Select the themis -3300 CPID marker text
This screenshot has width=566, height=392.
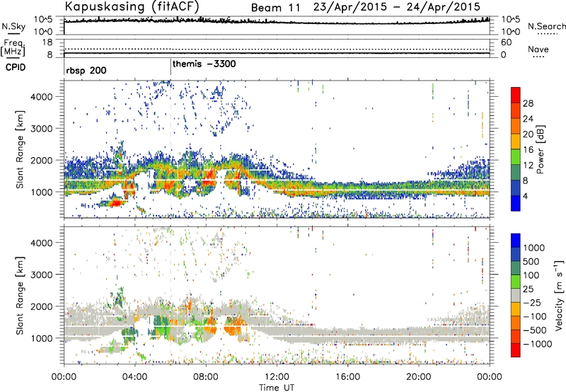(204, 64)
